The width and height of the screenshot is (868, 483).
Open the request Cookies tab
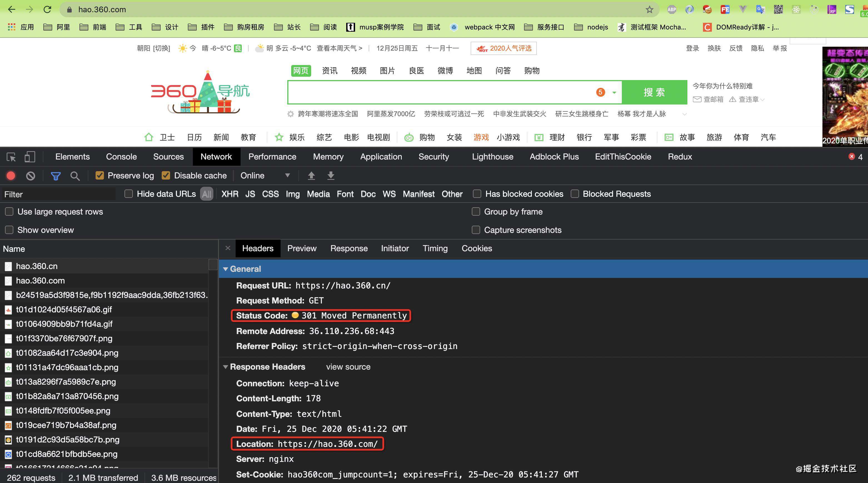(x=477, y=248)
